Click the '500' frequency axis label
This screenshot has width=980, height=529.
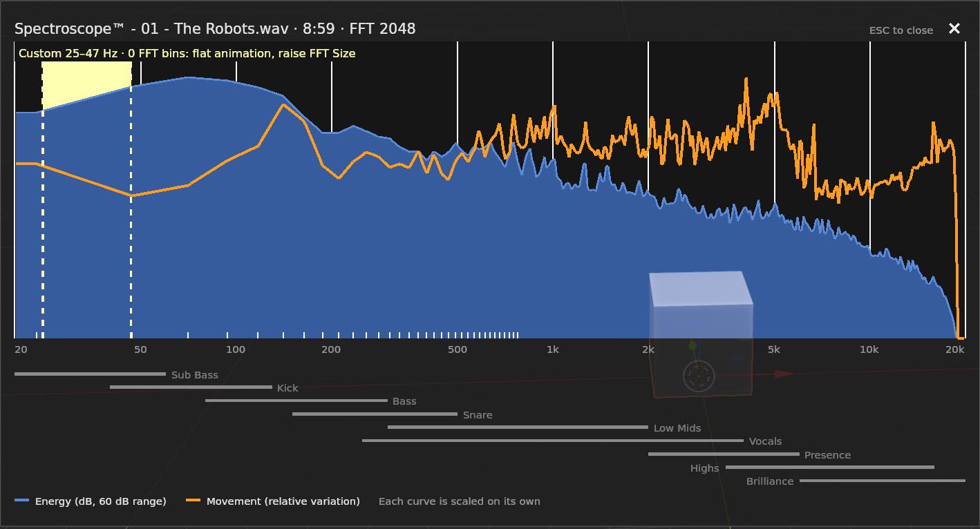458,349
